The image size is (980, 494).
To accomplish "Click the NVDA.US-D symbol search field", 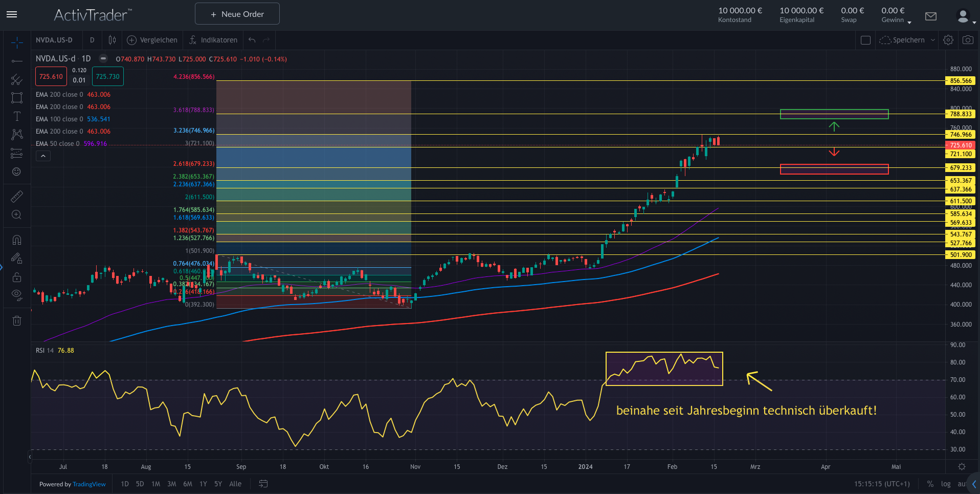I will click(x=54, y=40).
